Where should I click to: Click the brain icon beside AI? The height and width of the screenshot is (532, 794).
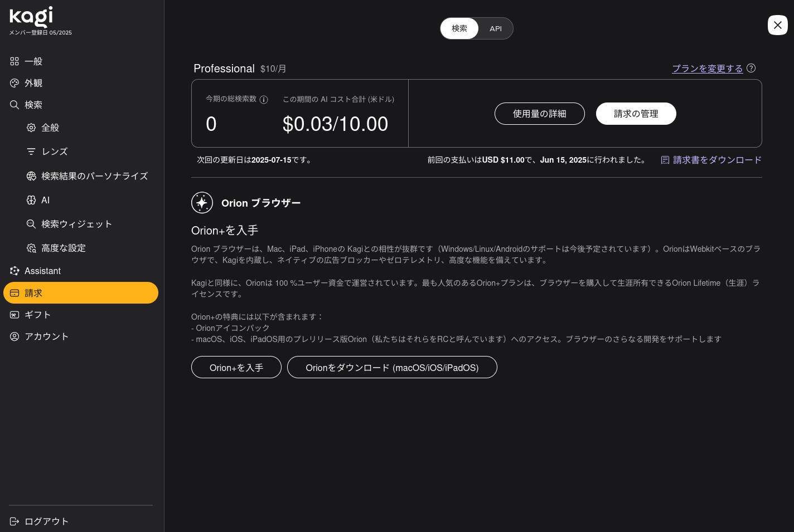click(31, 200)
